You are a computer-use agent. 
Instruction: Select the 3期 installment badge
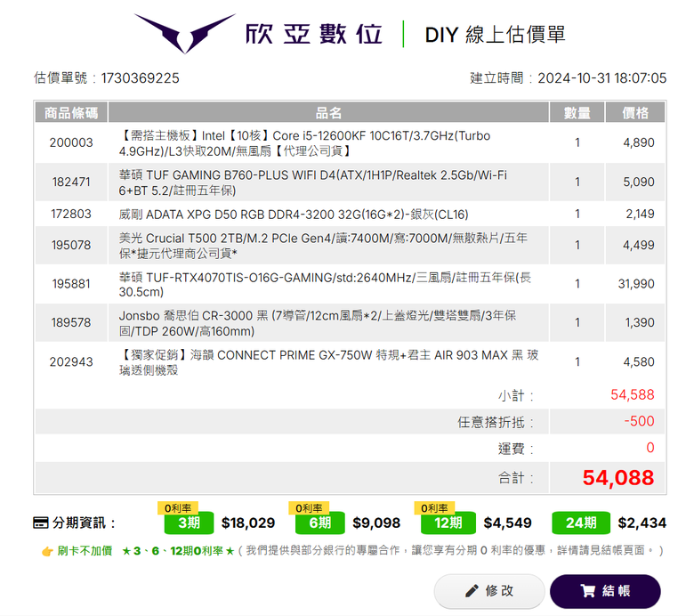[x=189, y=523]
